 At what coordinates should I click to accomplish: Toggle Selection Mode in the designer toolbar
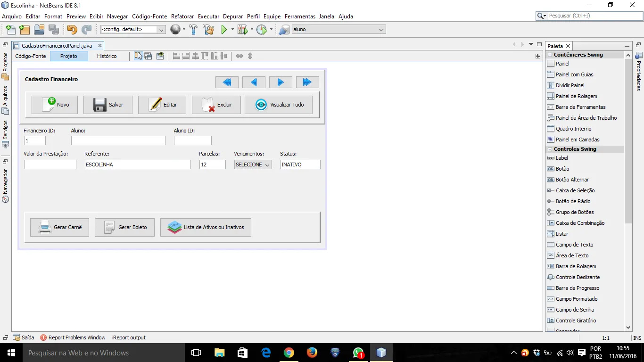pyautogui.click(x=138, y=56)
